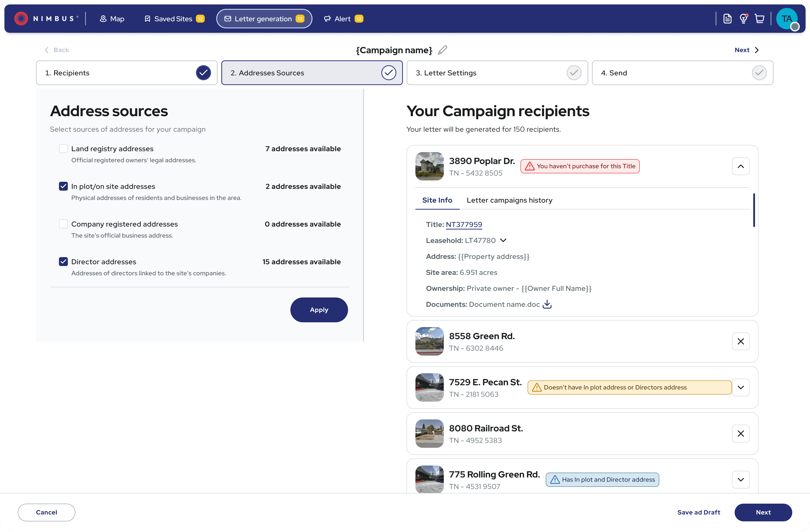810x532 pixels.
Task: Remove 8558 Green Rd. with X icon
Action: pos(741,341)
